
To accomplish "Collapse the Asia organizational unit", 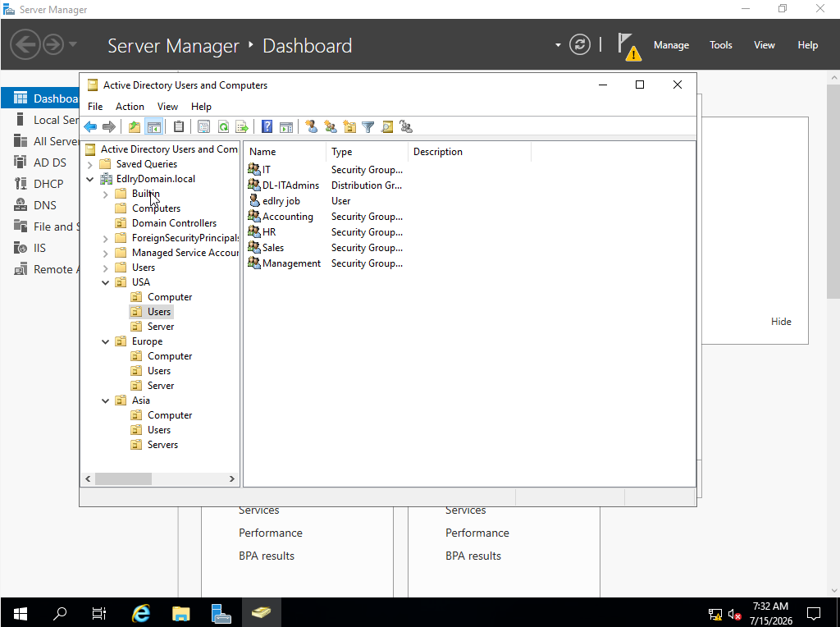I will [x=106, y=400].
